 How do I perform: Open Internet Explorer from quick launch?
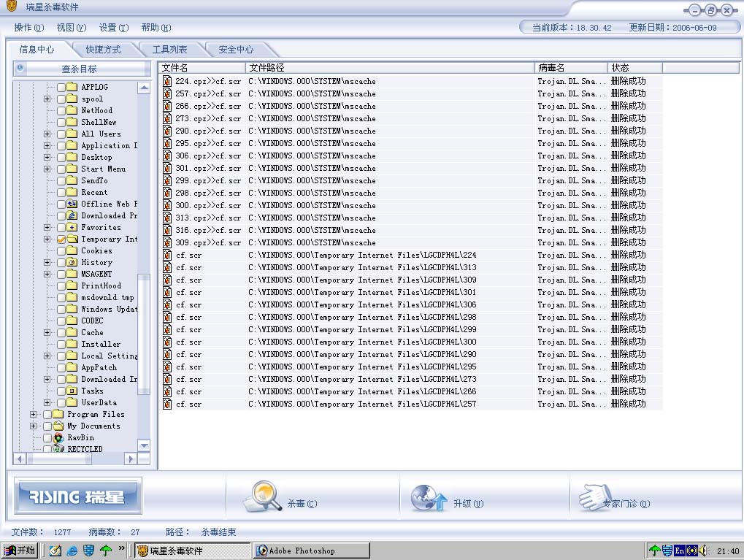(72, 551)
